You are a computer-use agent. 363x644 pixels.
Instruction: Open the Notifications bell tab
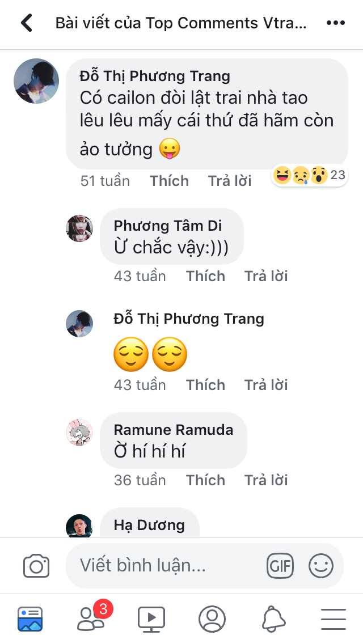(x=273, y=618)
